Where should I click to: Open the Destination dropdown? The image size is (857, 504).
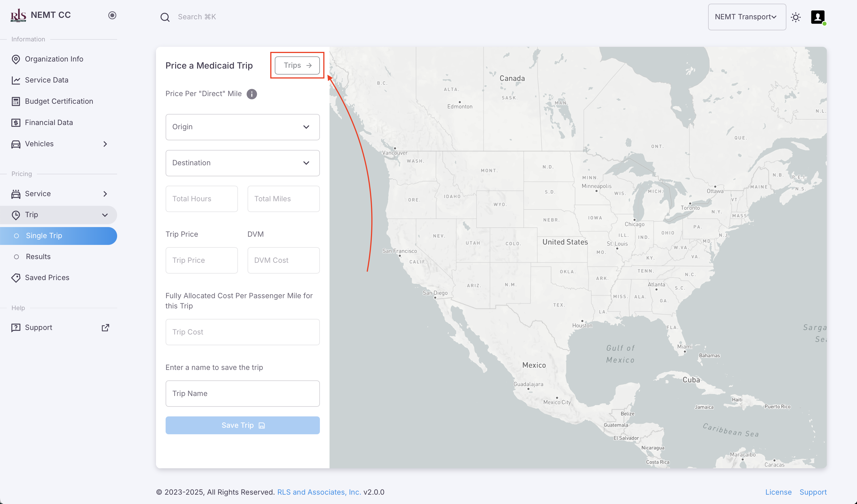click(242, 163)
